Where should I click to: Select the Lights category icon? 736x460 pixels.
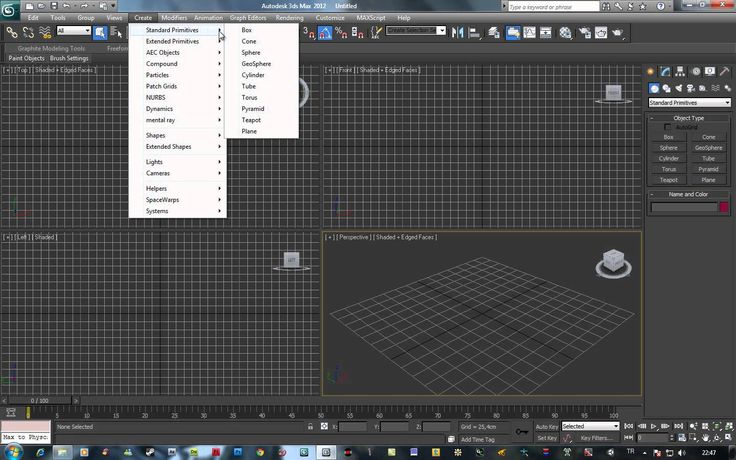pos(679,88)
